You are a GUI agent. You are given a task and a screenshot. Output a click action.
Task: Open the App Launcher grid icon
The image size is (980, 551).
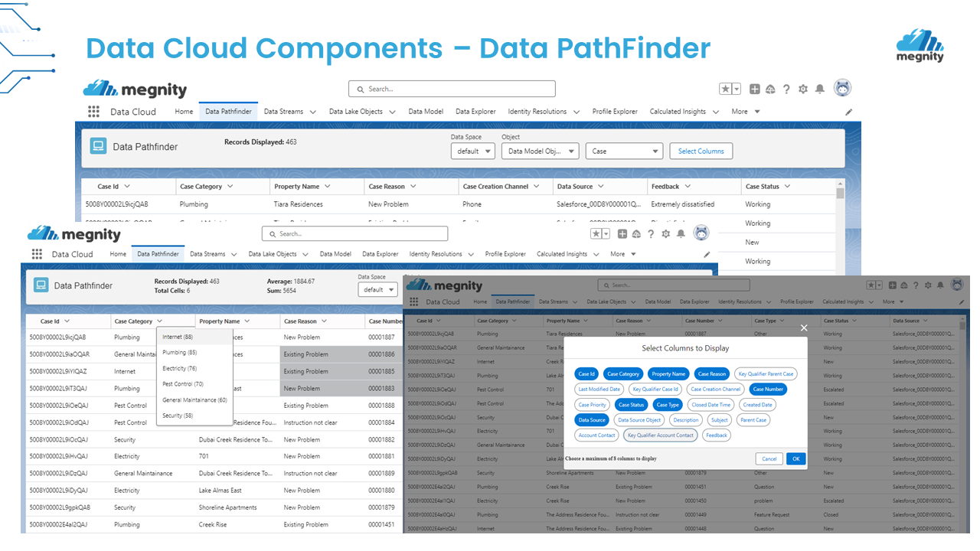tap(93, 111)
